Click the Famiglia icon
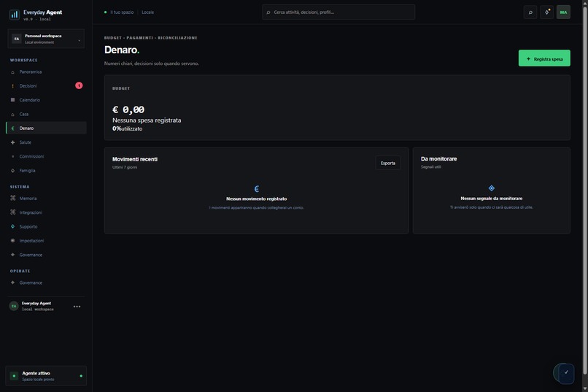The image size is (588, 392). coord(12,170)
